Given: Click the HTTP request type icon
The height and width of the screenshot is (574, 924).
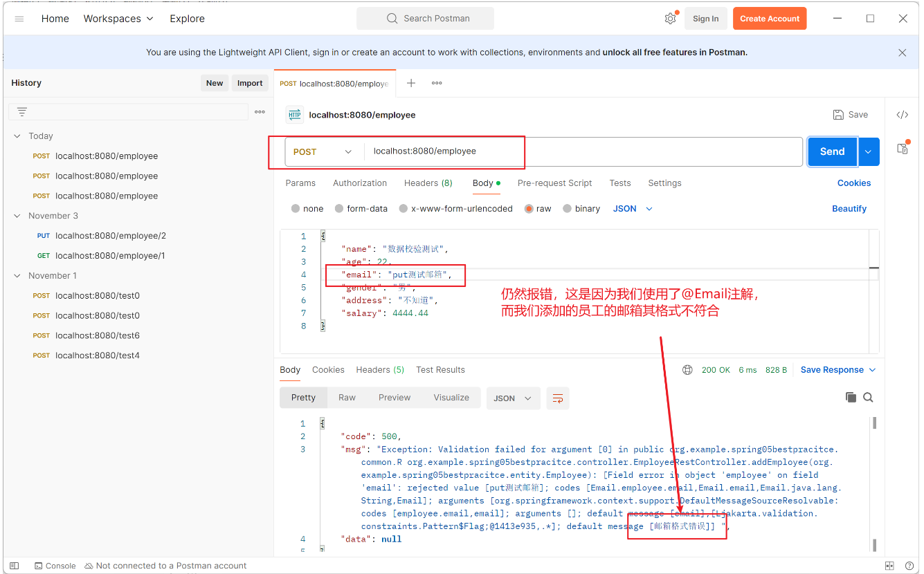Looking at the screenshot, I should tap(295, 115).
